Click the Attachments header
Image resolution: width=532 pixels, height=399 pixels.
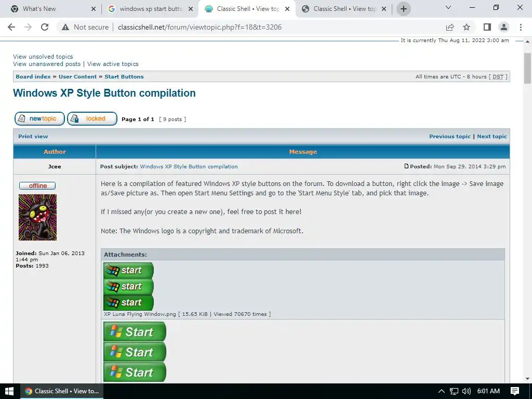pos(303,255)
